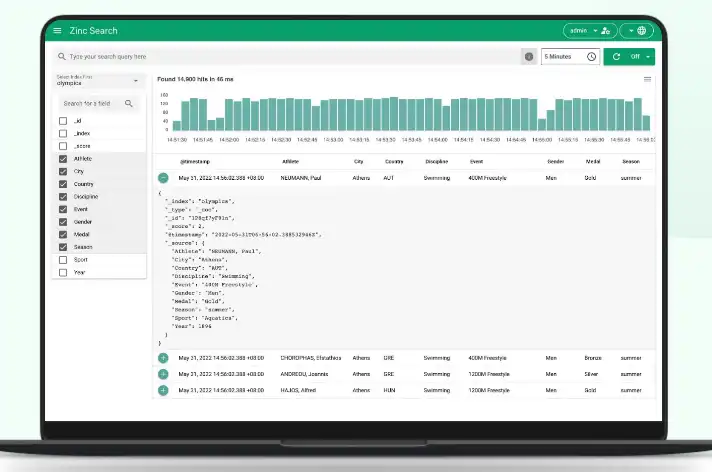Click the Bronze medal cell
Image resolution: width=712 pixels, height=472 pixels.
(593, 358)
